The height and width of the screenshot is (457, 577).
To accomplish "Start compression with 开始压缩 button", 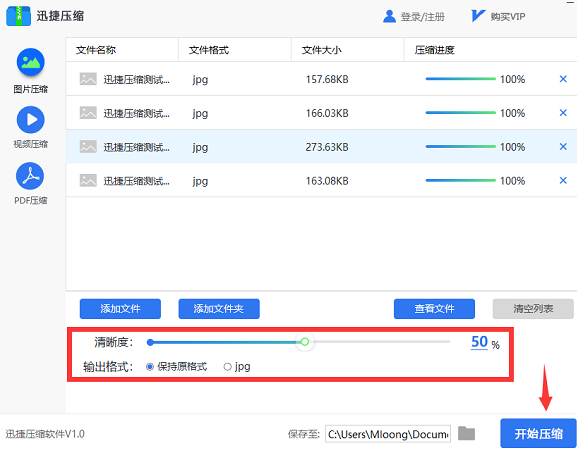I will click(538, 433).
